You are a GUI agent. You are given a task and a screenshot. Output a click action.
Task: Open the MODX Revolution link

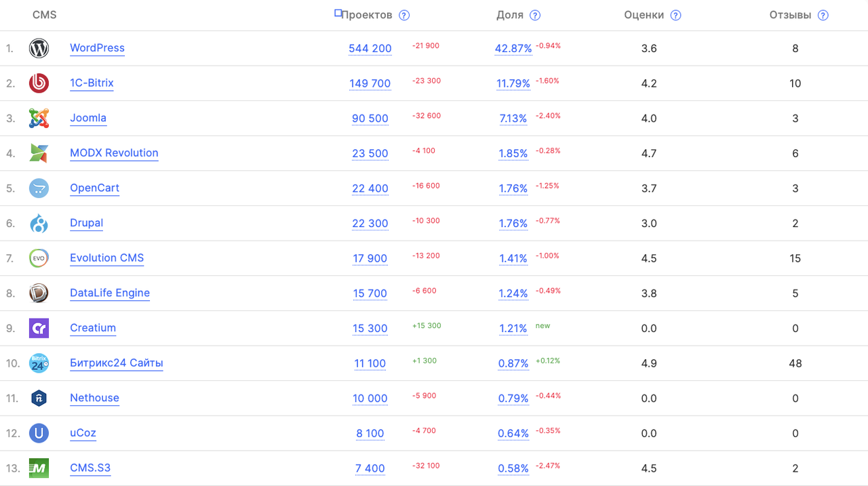pos(114,153)
